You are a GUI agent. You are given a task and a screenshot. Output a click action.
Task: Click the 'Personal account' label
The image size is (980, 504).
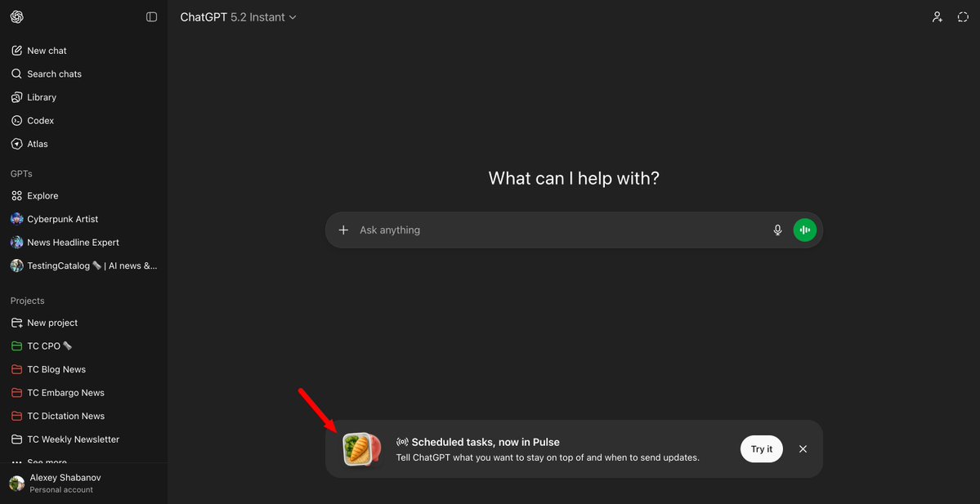pyautogui.click(x=61, y=489)
